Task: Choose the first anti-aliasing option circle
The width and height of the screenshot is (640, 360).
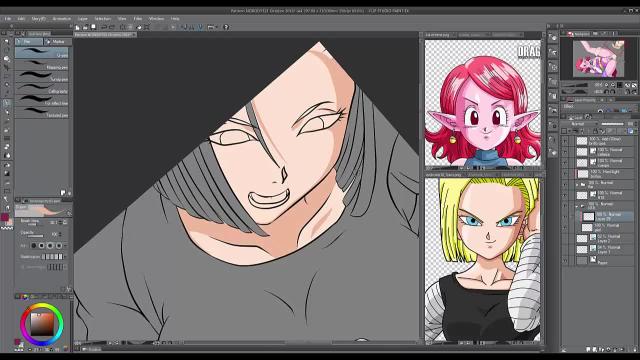Action: [x=33, y=245]
